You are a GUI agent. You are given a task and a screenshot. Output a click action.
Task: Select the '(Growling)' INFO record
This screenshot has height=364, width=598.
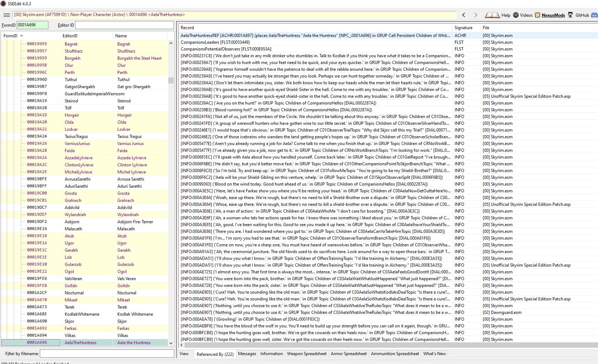tap(388, 319)
